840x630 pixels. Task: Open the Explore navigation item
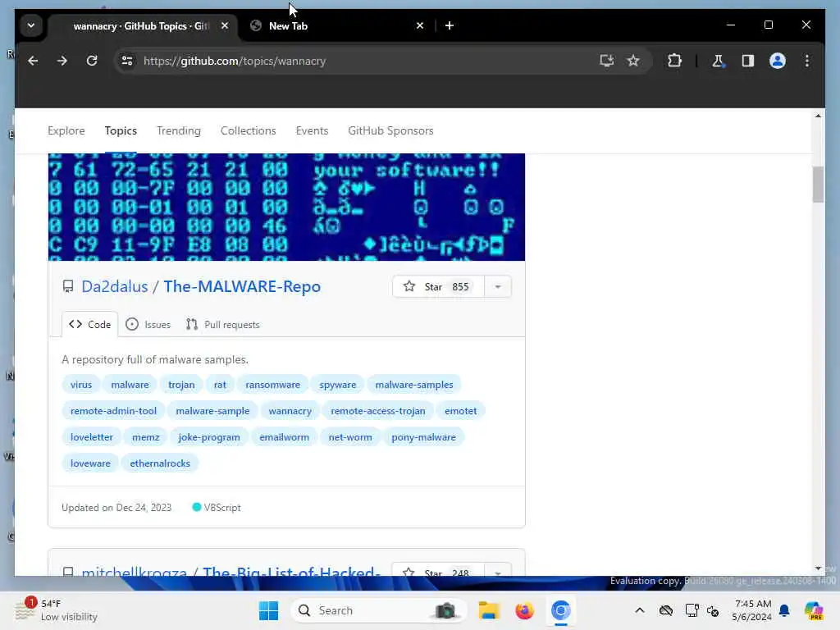click(x=66, y=130)
